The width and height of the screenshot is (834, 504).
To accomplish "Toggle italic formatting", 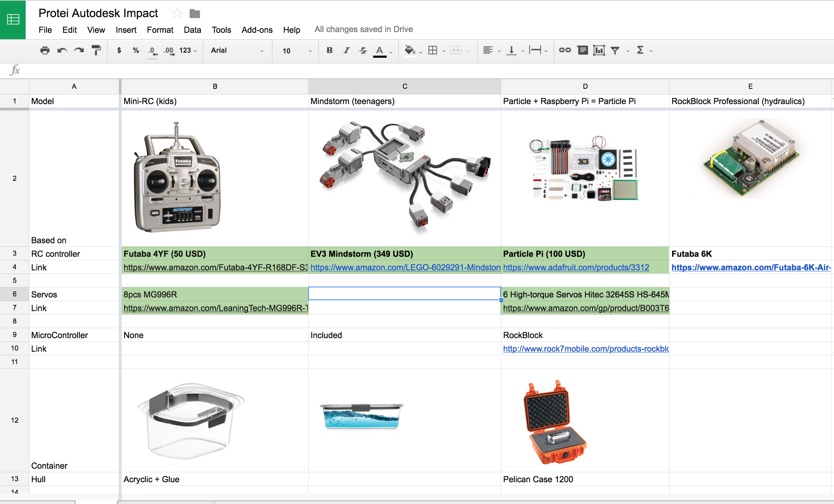I will [346, 50].
